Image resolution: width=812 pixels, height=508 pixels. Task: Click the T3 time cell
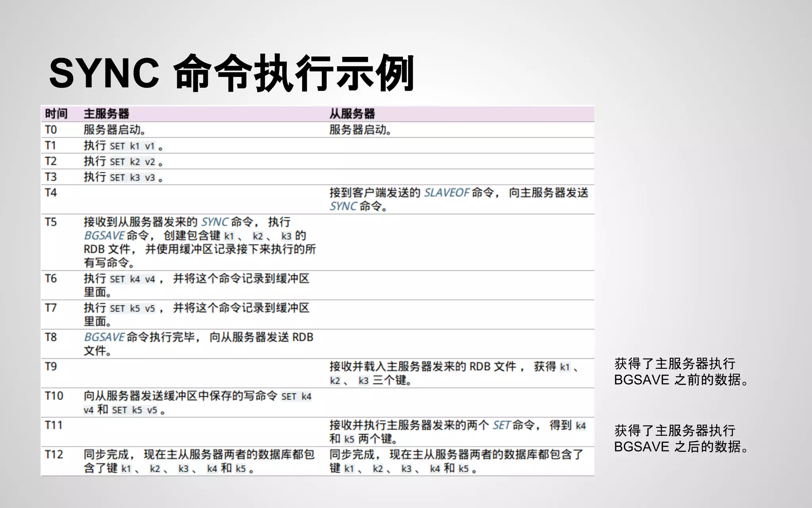tap(51, 177)
